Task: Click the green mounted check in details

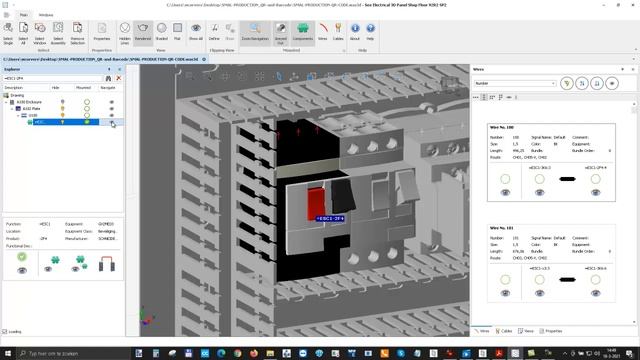Action: coord(22,257)
